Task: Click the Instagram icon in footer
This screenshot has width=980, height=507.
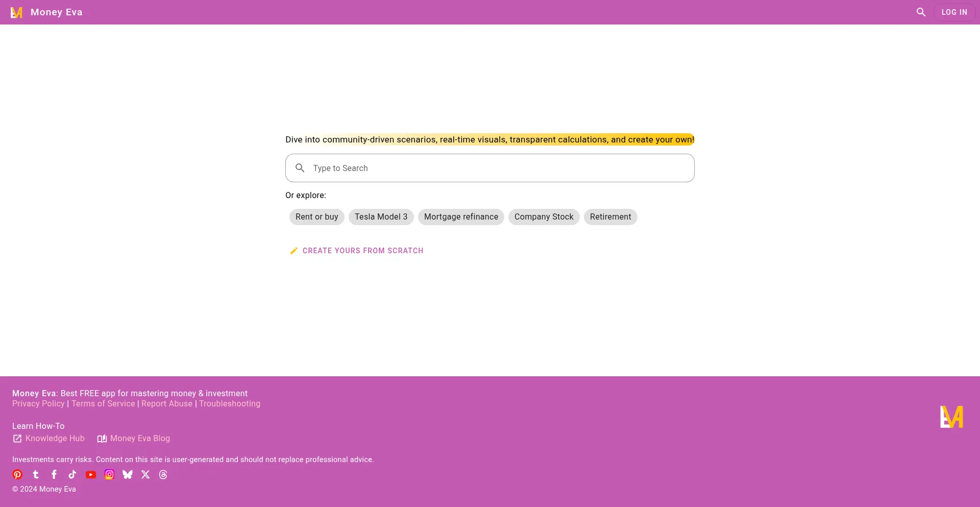Action: [x=109, y=474]
